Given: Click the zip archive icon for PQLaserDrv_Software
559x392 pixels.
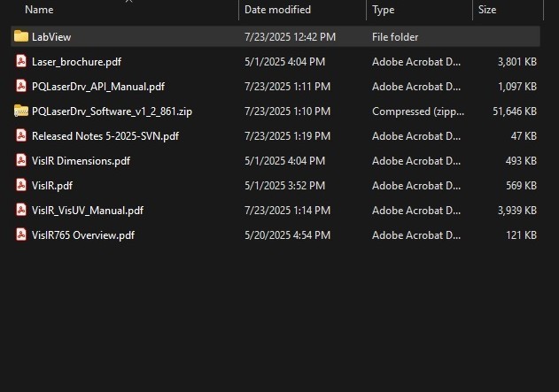Looking at the screenshot, I should pyautogui.click(x=21, y=111).
